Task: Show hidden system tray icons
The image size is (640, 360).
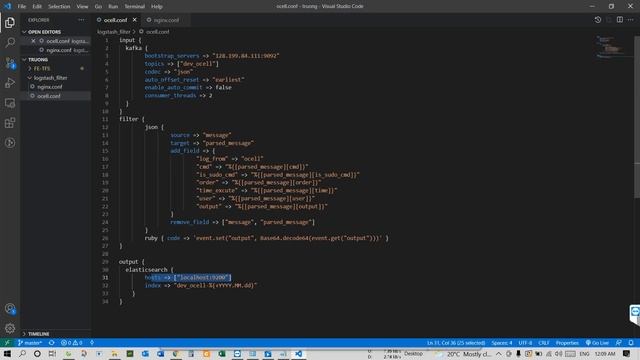Action: click(x=499, y=354)
